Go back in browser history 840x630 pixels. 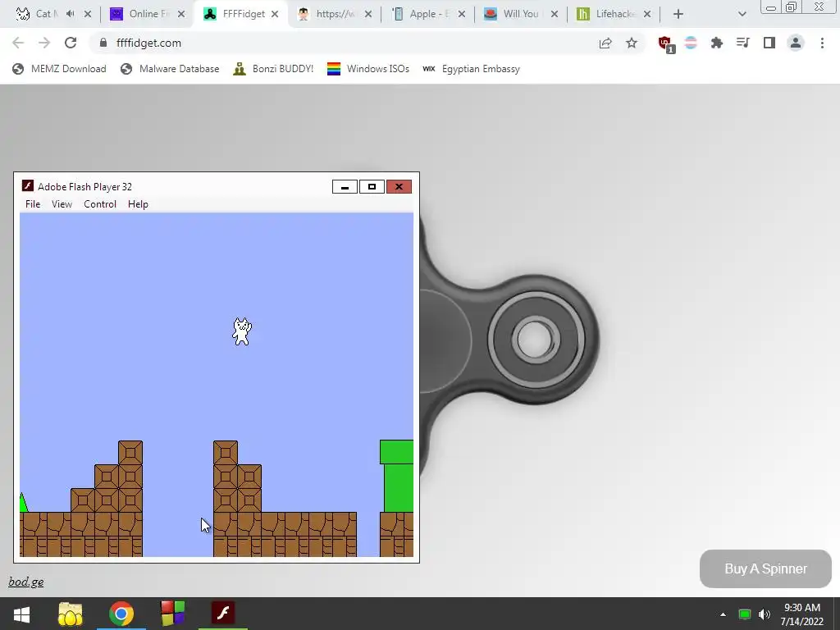click(x=18, y=43)
